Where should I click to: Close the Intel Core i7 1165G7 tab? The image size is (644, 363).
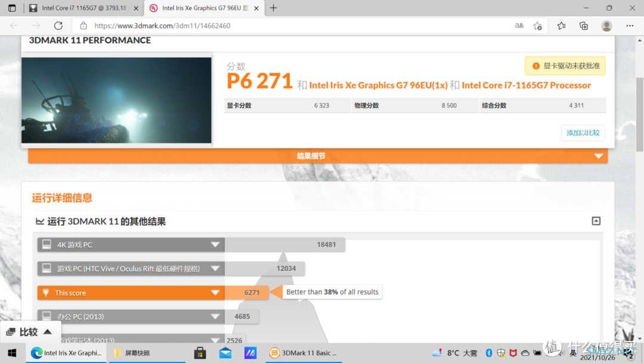136,8
